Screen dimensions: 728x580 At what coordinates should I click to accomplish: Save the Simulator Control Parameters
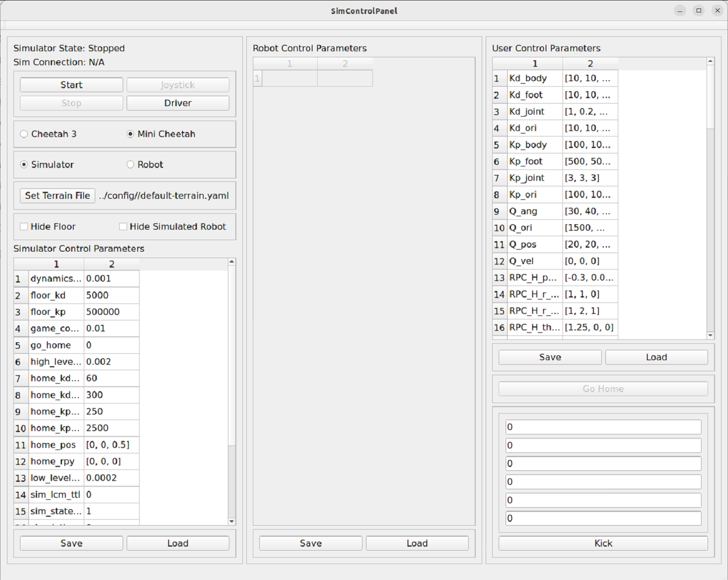(x=71, y=543)
